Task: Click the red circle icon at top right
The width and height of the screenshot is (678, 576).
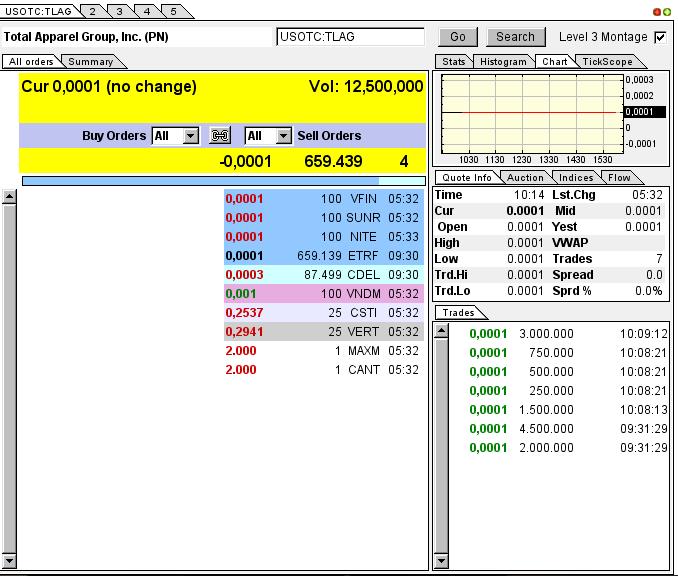Action: 657,11
